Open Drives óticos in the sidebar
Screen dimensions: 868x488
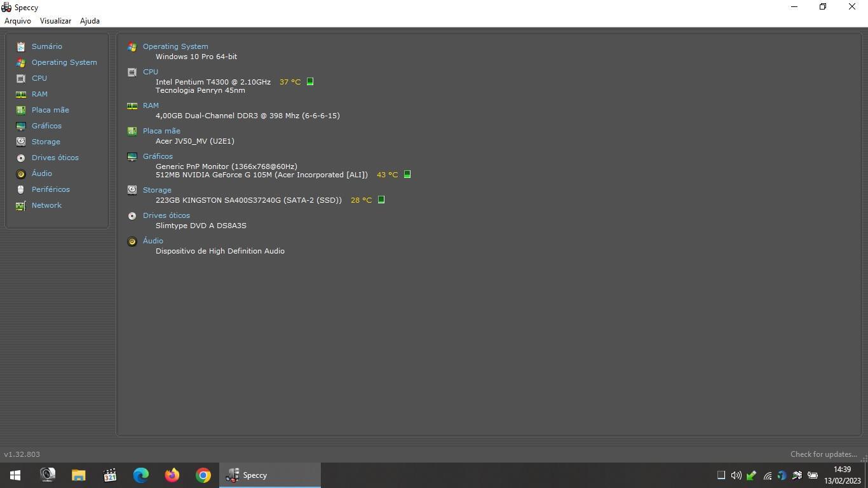pos(55,158)
